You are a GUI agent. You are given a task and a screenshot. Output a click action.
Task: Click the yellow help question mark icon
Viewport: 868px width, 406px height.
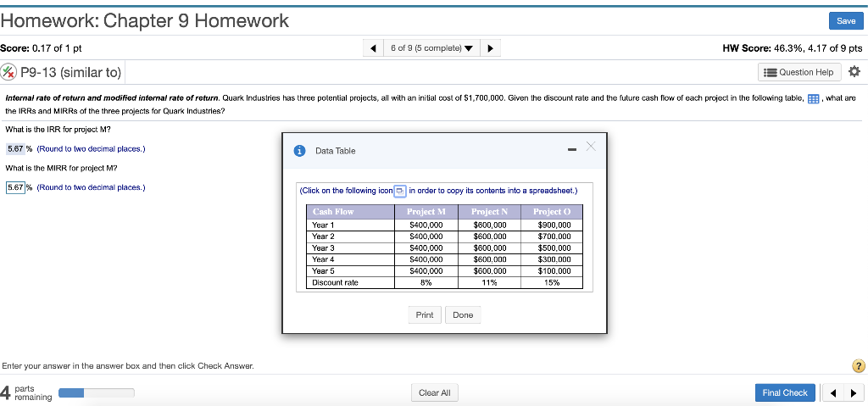click(858, 365)
